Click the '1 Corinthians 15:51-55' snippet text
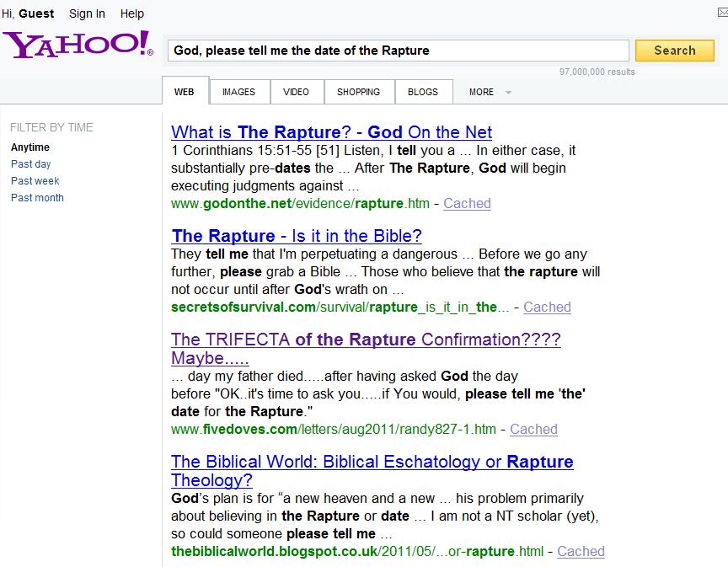 click(x=373, y=168)
